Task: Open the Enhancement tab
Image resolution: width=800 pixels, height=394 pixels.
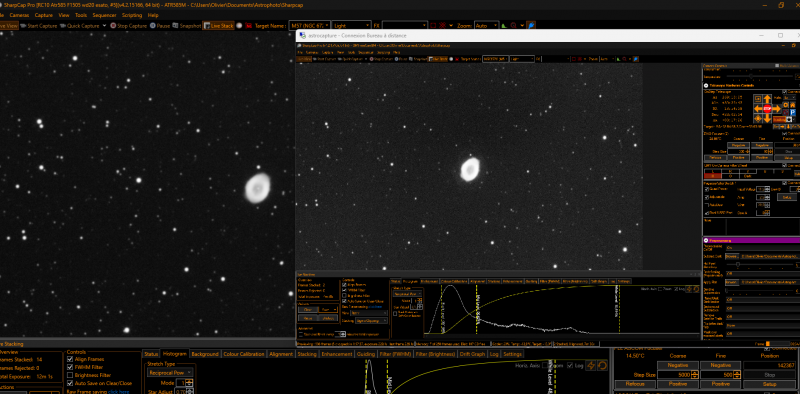Action: (x=337, y=354)
